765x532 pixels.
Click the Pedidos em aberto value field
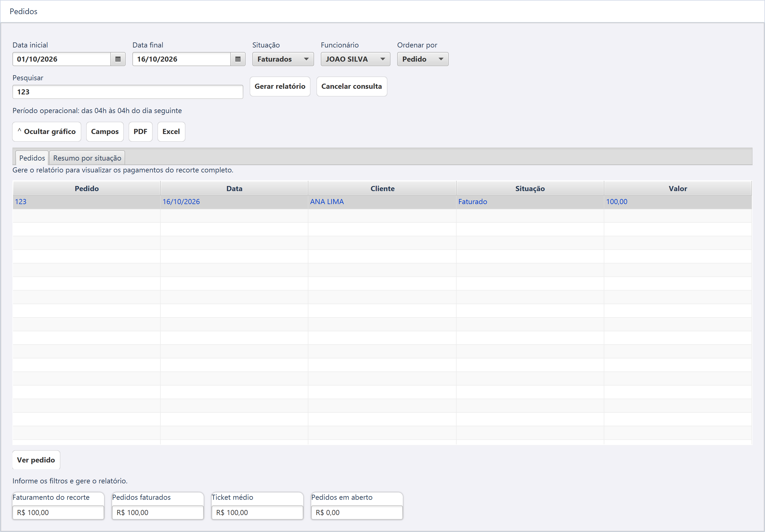point(357,512)
